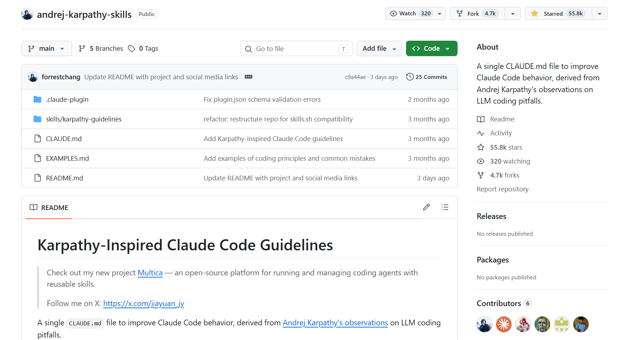
Task: Open the pixelated yellow-green contributor avatar
Action: 561,324
